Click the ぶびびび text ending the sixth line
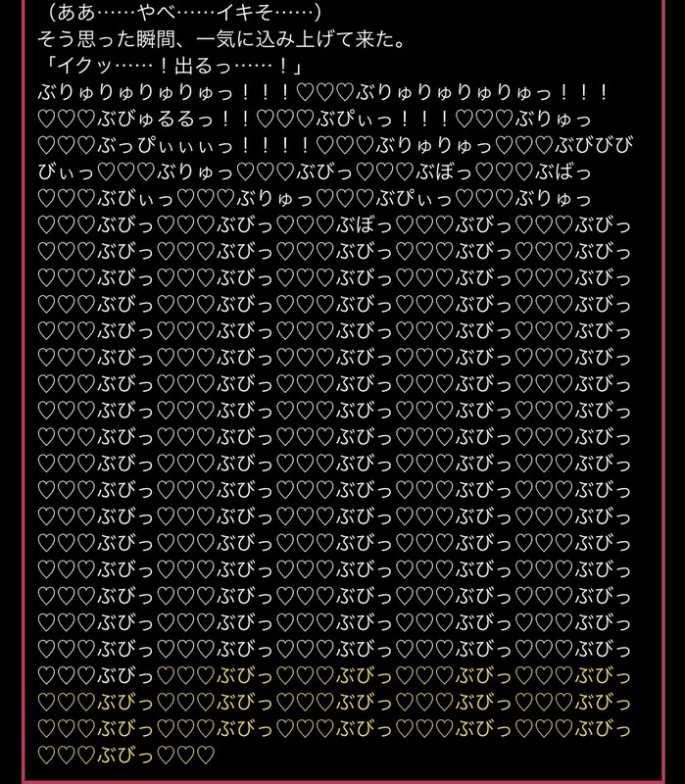The height and width of the screenshot is (784, 685). click(595, 145)
